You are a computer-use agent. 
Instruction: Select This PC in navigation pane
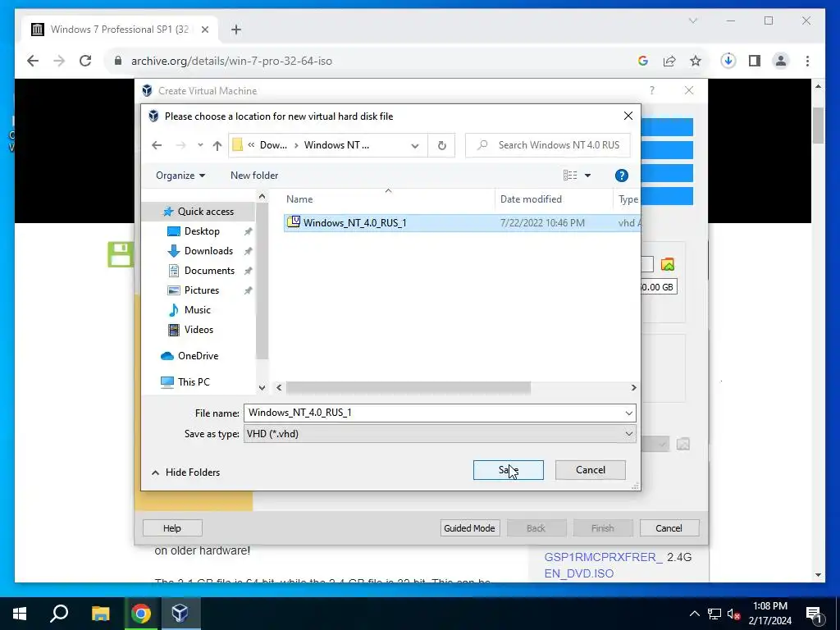(194, 382)
